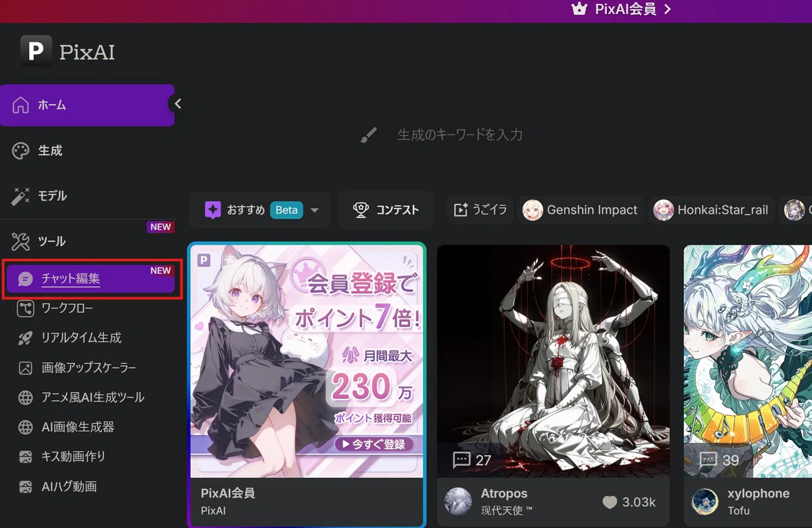
Task: Click the sparkle おすすめ icon
Action: point(212,210)
